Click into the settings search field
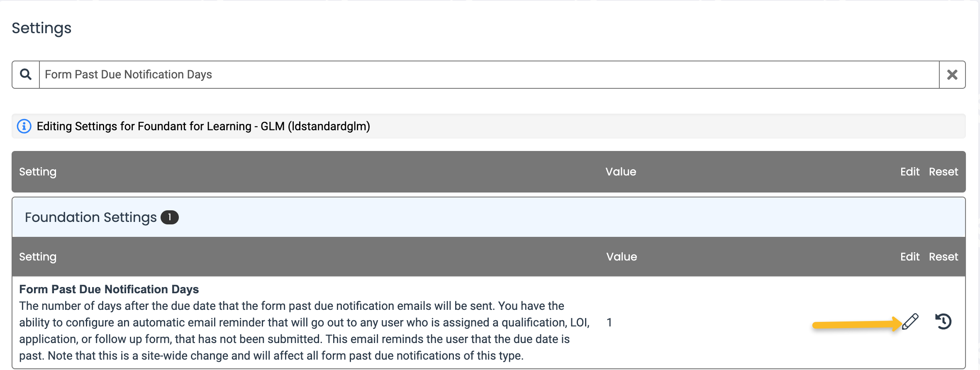 (489, 75)
